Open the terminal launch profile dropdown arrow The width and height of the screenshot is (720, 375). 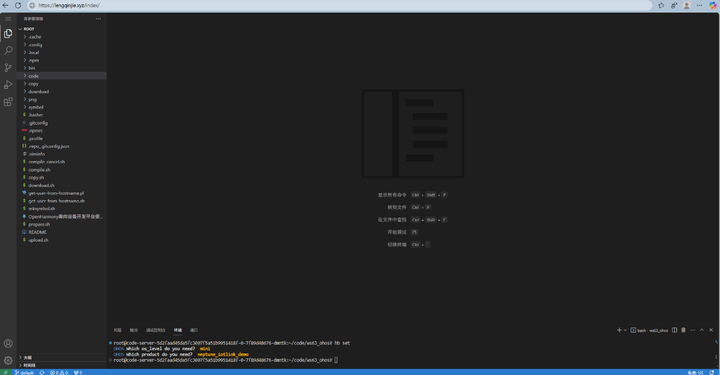pos(625,330)
